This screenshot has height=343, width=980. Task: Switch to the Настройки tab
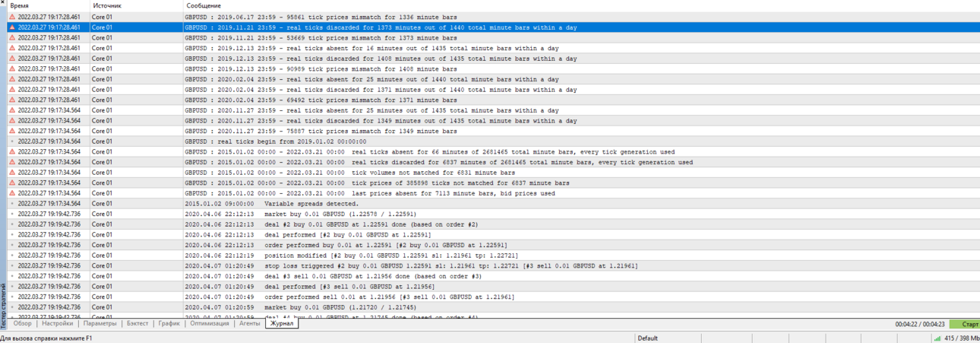[x=58, y=323]
